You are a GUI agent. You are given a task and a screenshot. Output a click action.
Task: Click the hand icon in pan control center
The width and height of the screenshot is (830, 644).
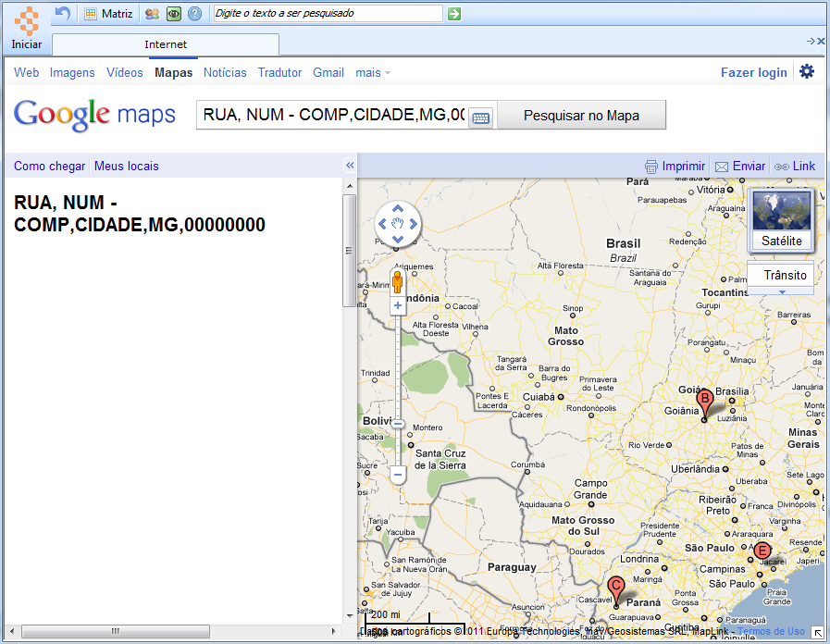pos(398,224)
